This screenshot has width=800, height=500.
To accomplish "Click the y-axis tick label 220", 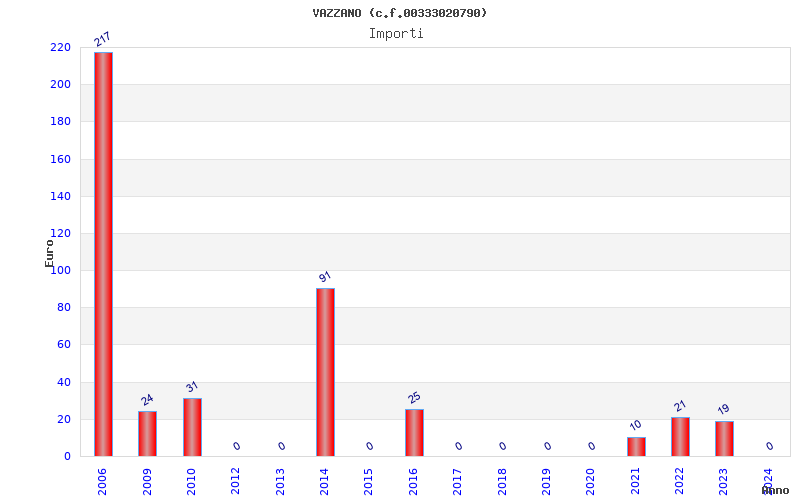I will (x=60, y=47).
